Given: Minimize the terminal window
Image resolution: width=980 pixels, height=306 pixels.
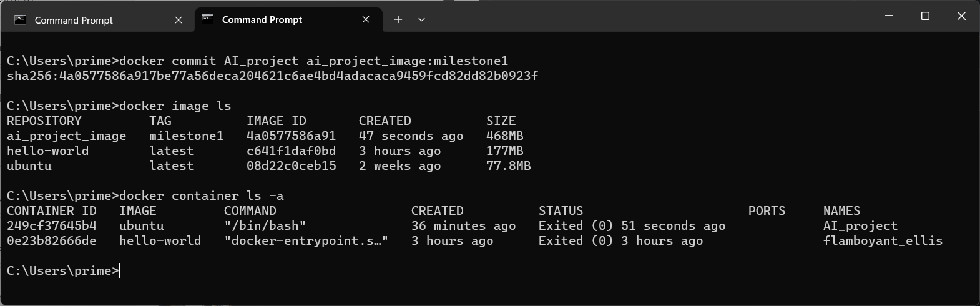Looking at the screenshot, I should 889,16.
